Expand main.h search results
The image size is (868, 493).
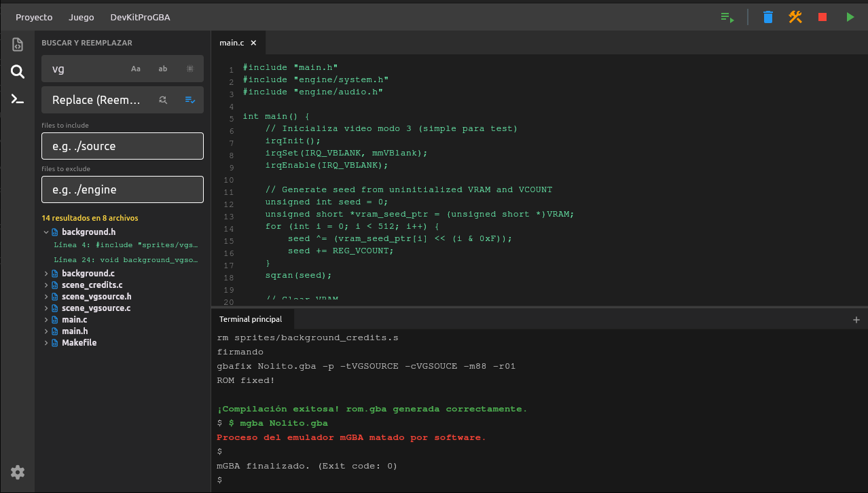coord(46,331)
